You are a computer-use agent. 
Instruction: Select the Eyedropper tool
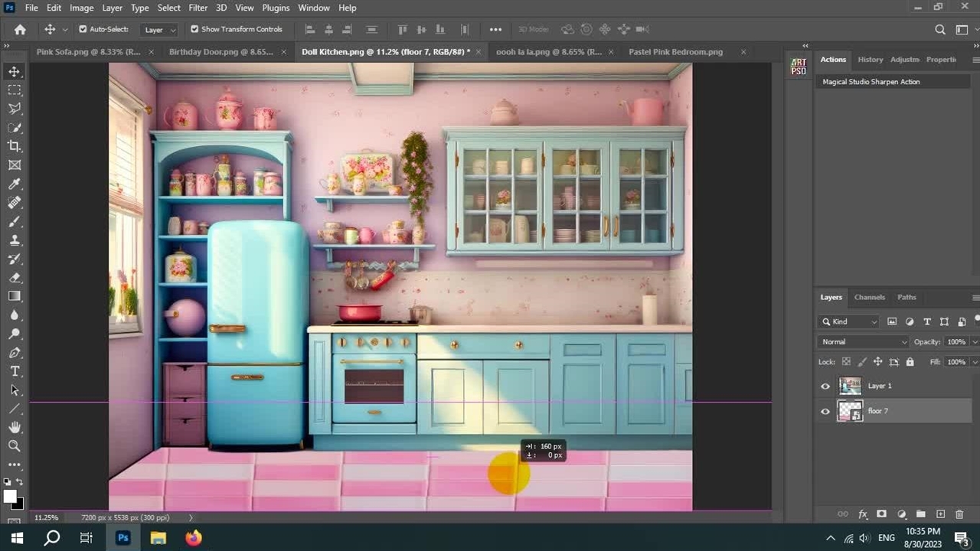[15, 184]
